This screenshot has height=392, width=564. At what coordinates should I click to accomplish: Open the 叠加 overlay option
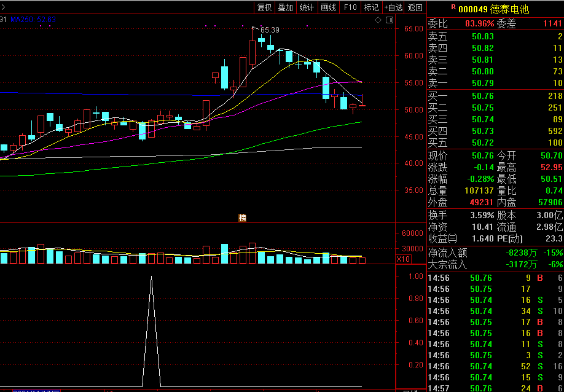(286, 7)
